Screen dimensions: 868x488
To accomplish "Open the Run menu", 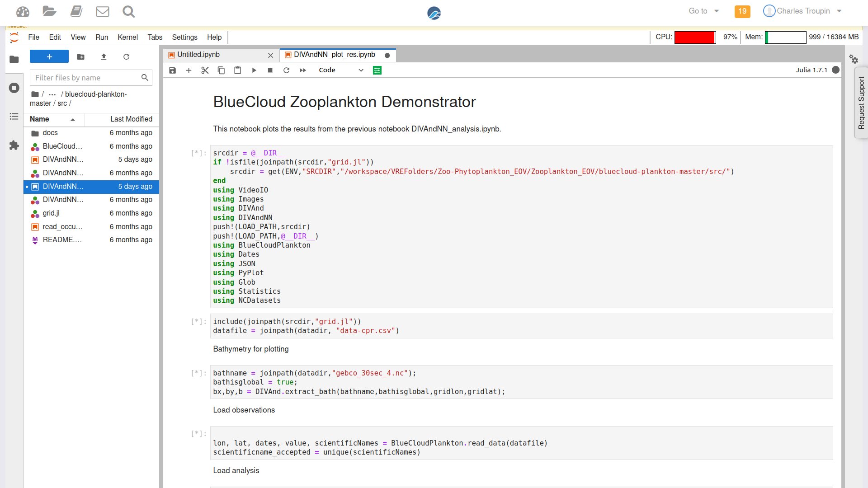I will pos(102,37).
